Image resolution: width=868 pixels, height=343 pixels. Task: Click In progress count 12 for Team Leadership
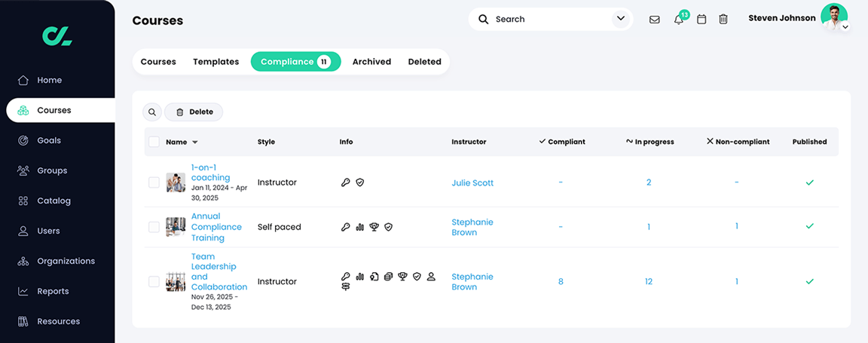(649, 281)
